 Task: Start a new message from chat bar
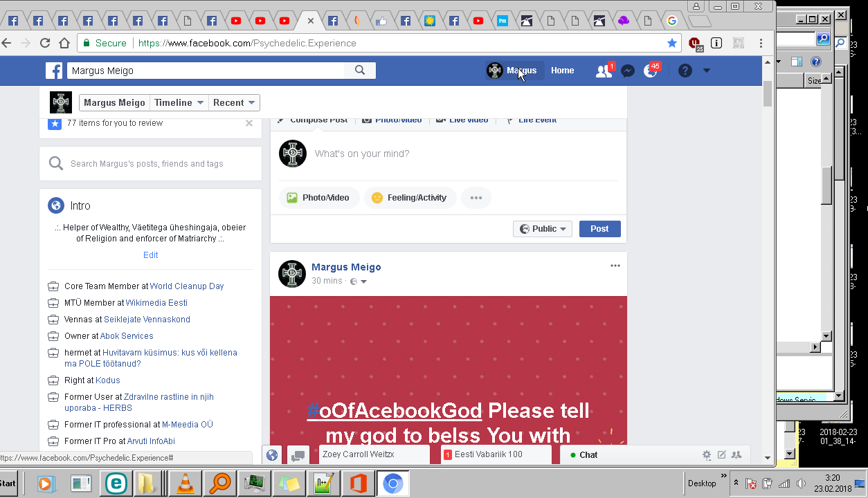click(721, 455)
